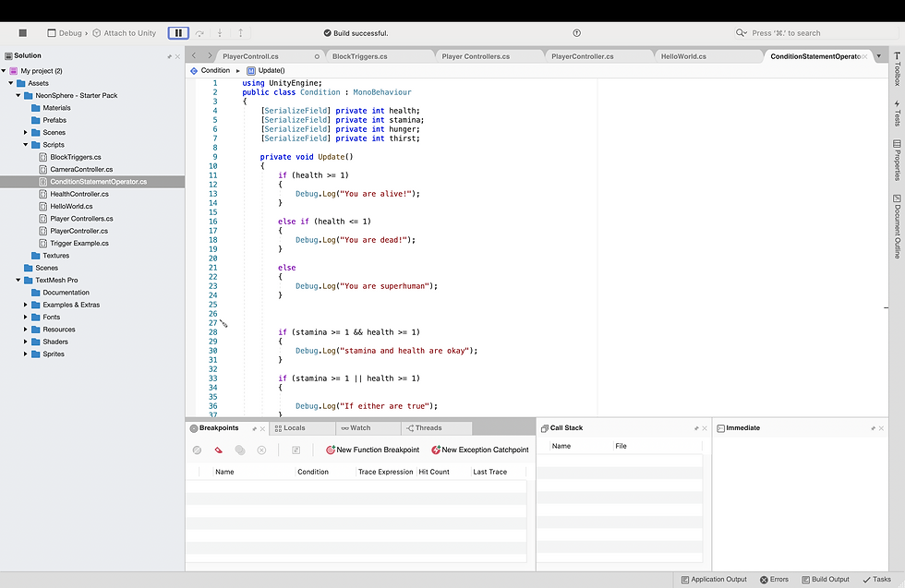
Task: Open the Toolbox side panel
Action: click(897, 67)
